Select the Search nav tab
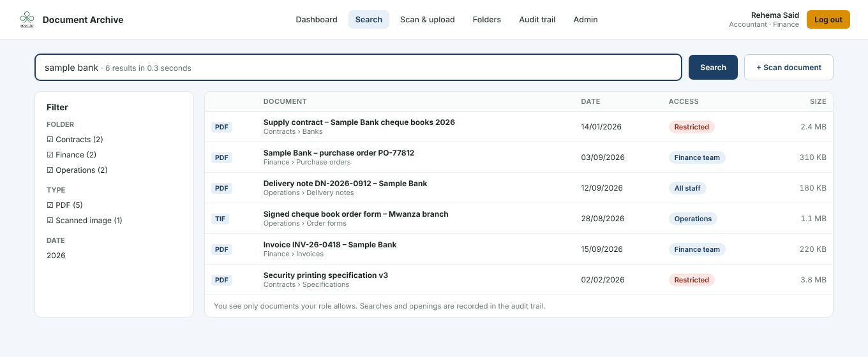 [x=369, y=20]
